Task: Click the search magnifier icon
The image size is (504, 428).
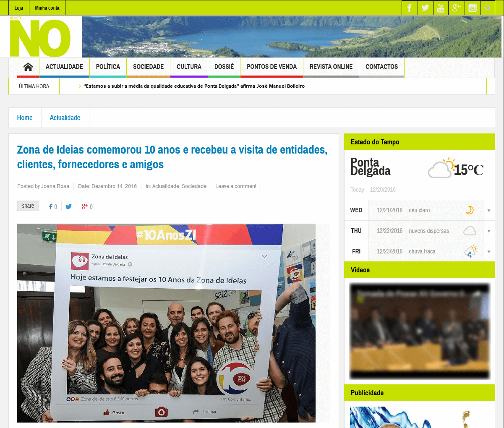Action: click(x=488, y=8)
